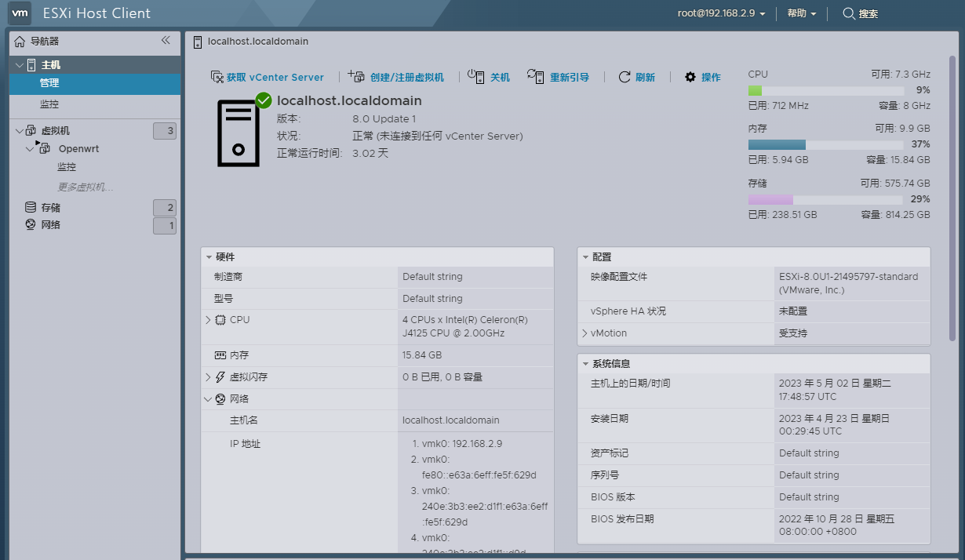Click the Openwrt VM icon

coord(44,148)
